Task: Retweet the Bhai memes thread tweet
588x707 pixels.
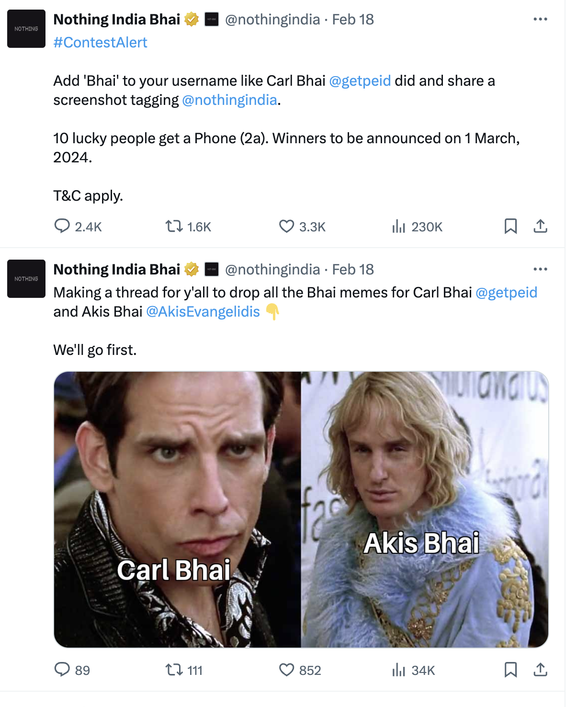Action: 174,670
